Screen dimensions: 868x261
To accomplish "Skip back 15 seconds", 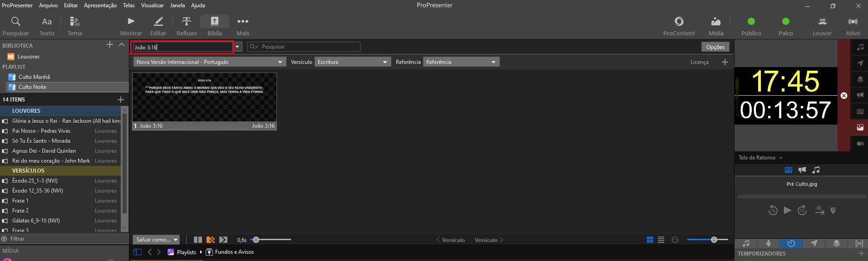I will 773,211.
